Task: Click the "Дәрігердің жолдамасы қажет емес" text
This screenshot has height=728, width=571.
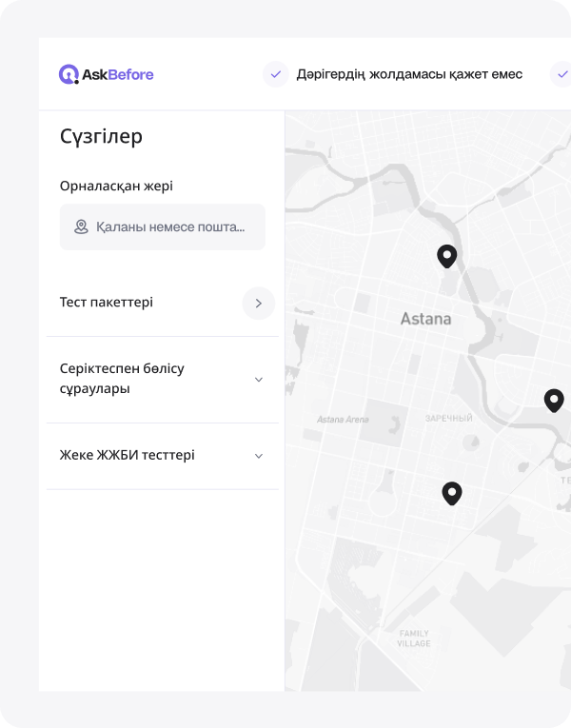Action: tap(409, 74)
